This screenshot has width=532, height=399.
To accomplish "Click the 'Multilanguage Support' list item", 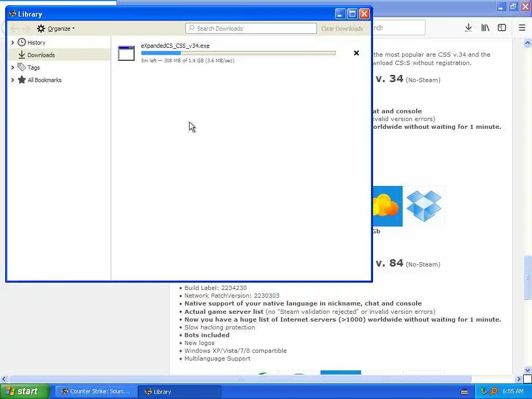I will (217, 358).
